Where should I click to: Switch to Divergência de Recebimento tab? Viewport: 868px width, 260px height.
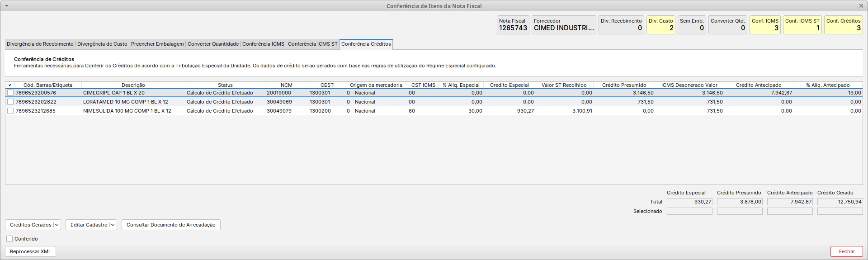pyautogui.click(x=40, y=44)
